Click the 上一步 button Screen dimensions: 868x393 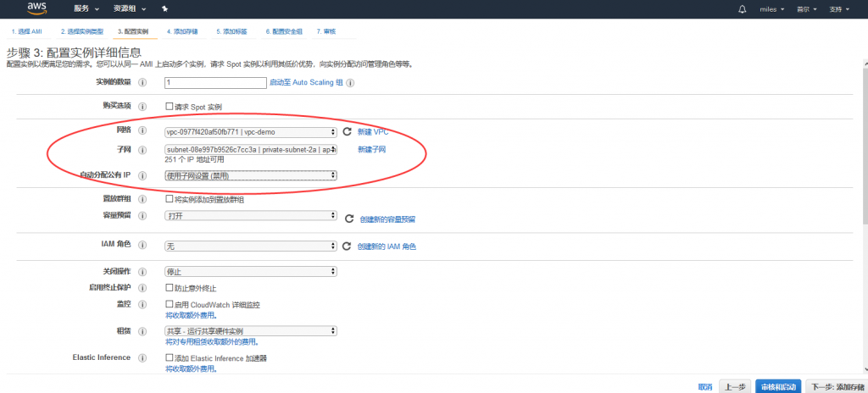click(734, 386)
